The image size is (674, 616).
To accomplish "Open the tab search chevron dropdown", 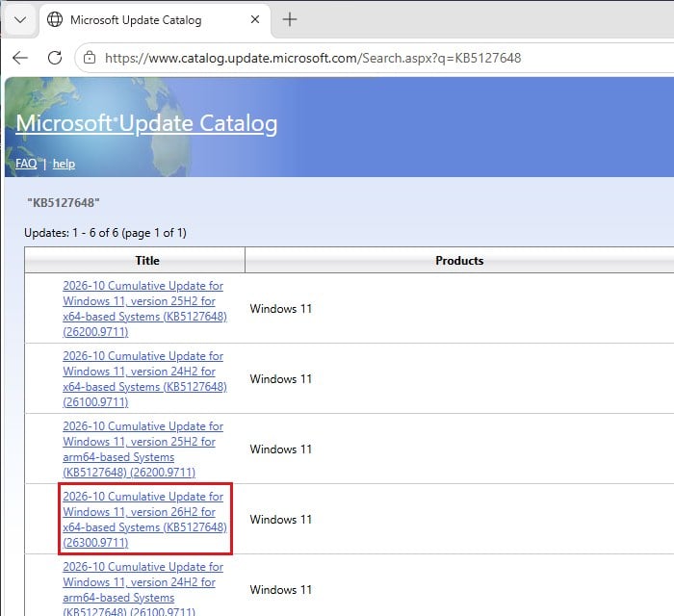I will point(20,20).
